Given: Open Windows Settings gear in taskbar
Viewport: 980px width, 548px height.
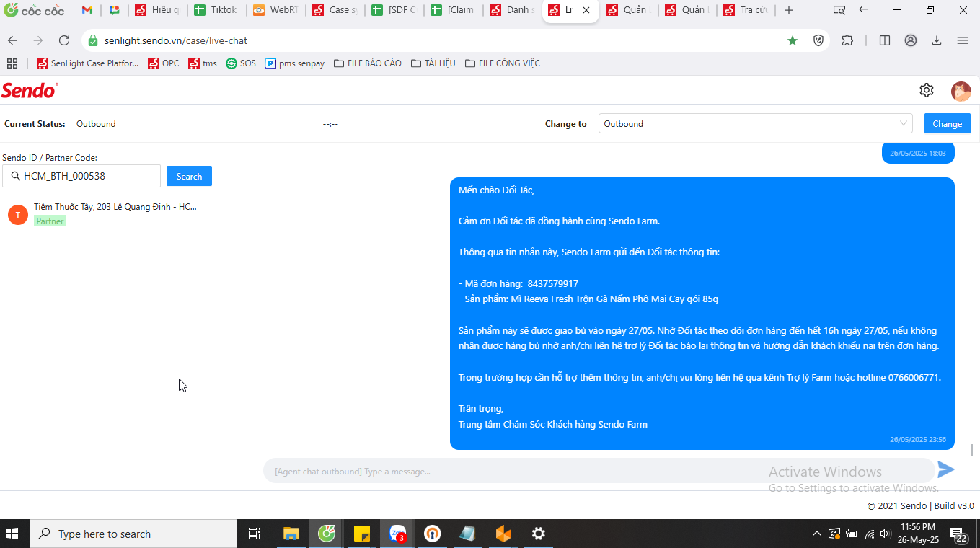Looking at the screenshot, I should click(539, 534).
